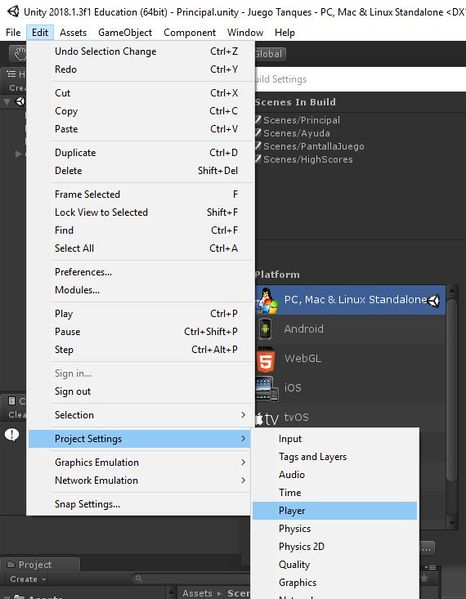The image size is (466, 599).
Task: Open Tags and Layers settings
Action: [x=335, y=457]
